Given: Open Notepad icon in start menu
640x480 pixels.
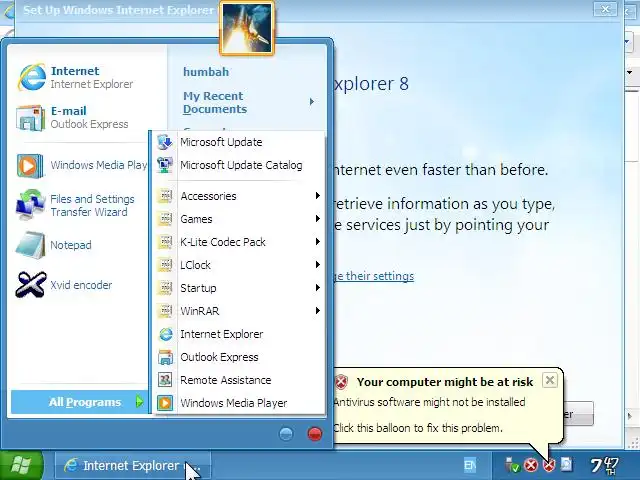Looking at the screenshot, I should 30,245.
